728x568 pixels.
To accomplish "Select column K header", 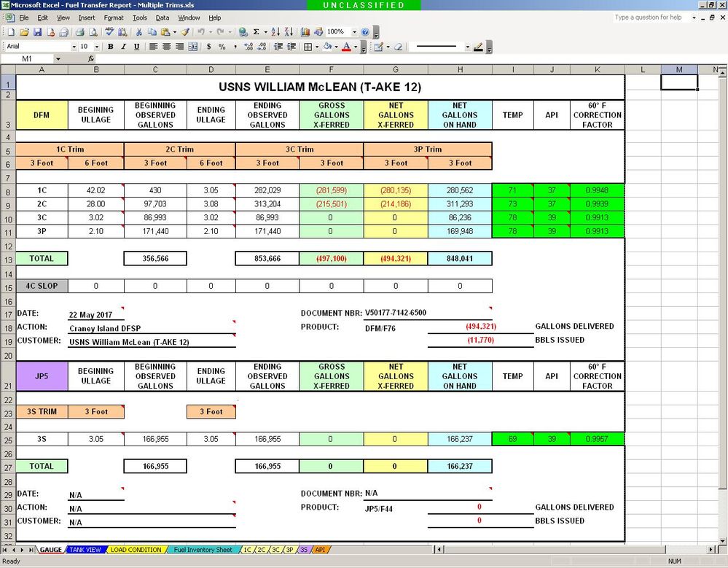I will point(597,70).
